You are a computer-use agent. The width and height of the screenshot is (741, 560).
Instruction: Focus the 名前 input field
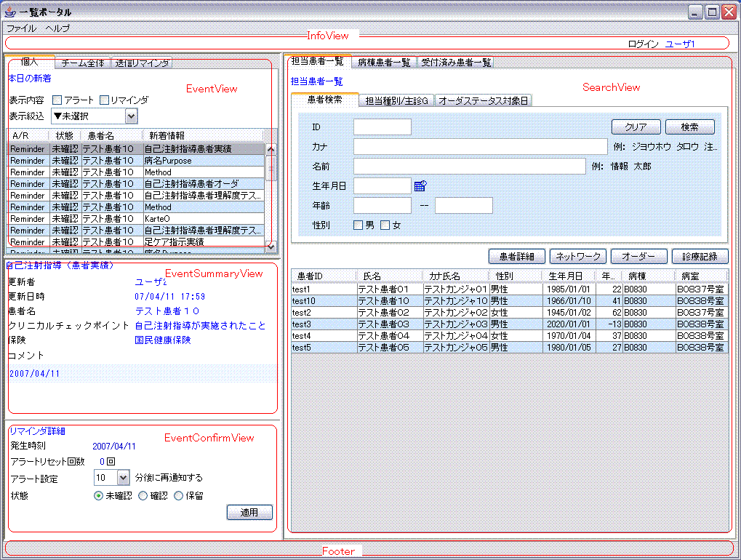[470, 167]
